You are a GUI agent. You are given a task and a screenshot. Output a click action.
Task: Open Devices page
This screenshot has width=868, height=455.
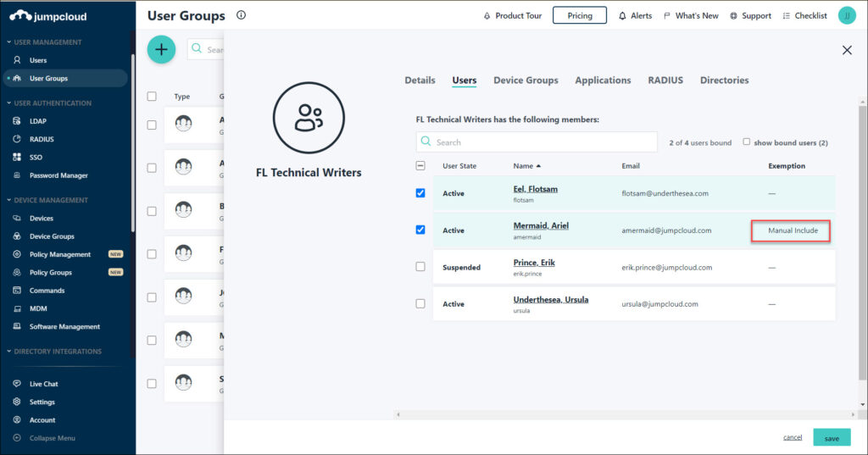coord(41,219)
